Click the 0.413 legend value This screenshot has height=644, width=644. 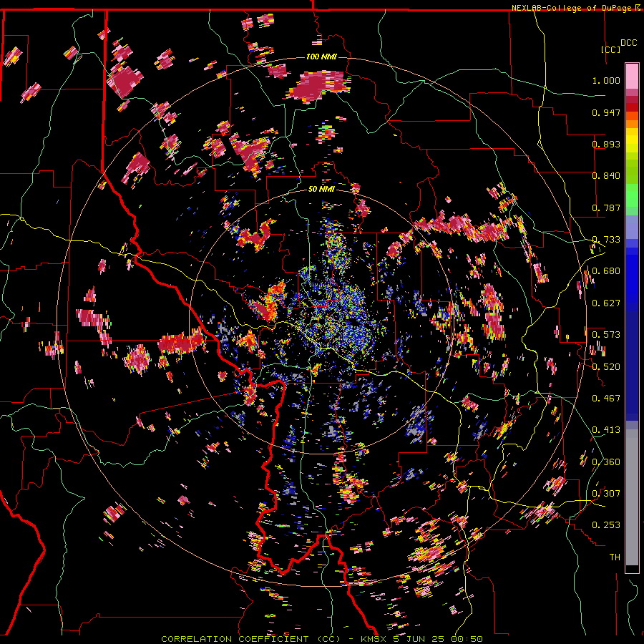[606, 430]
